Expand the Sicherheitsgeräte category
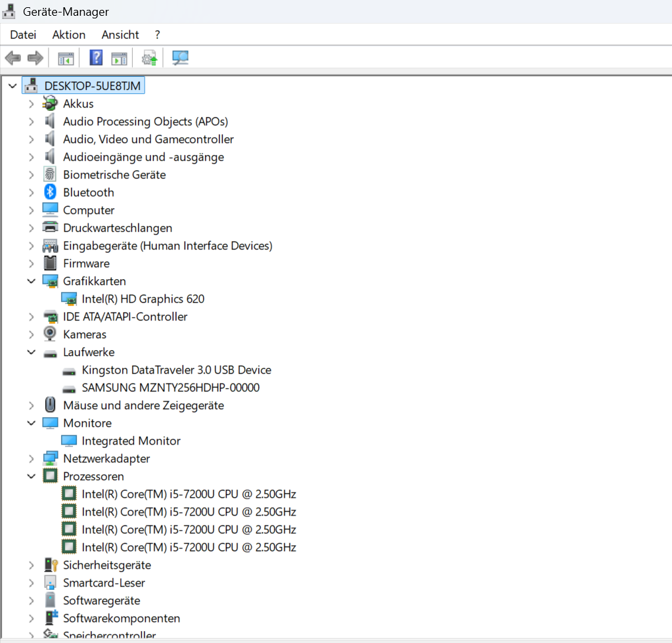Screen dimensions: 672x643 (32, 565)
